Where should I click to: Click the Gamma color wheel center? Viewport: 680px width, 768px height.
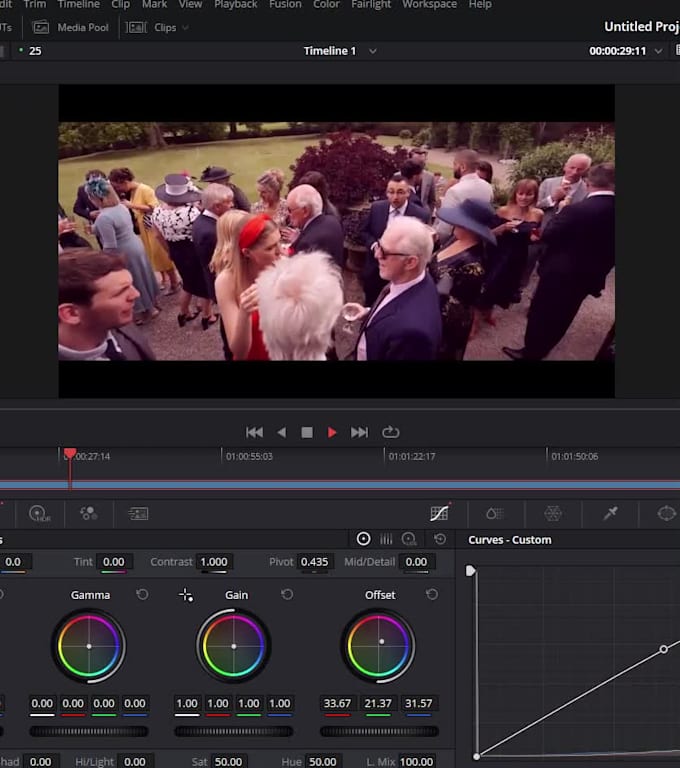[89, 647]
